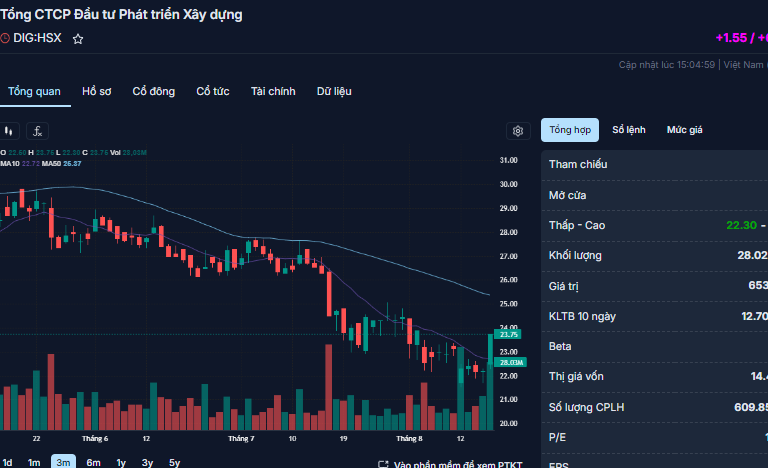Open the Cổ đông tab
This screenshot has width=768, height=468.
click(x=153, y=92)
